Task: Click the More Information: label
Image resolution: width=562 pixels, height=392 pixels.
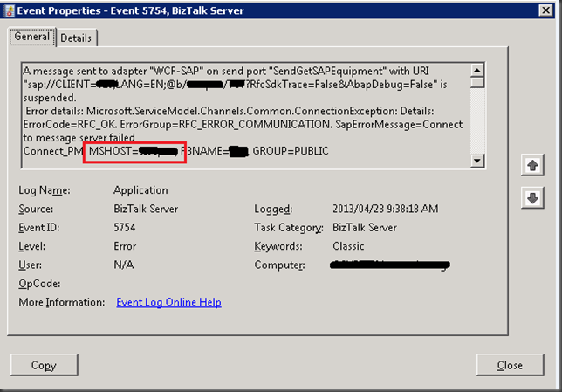Action: pyautogui.click(x=62, y=302)
